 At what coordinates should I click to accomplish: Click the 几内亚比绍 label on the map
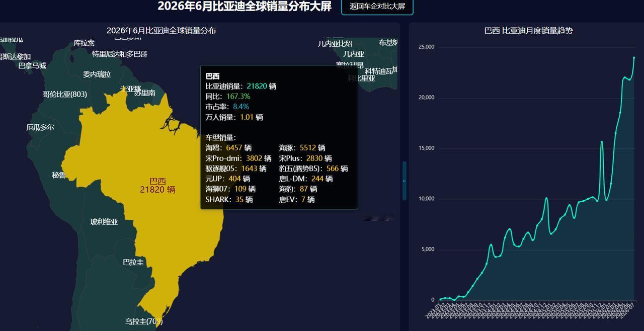pyautogui.click(x=335, y=44)
